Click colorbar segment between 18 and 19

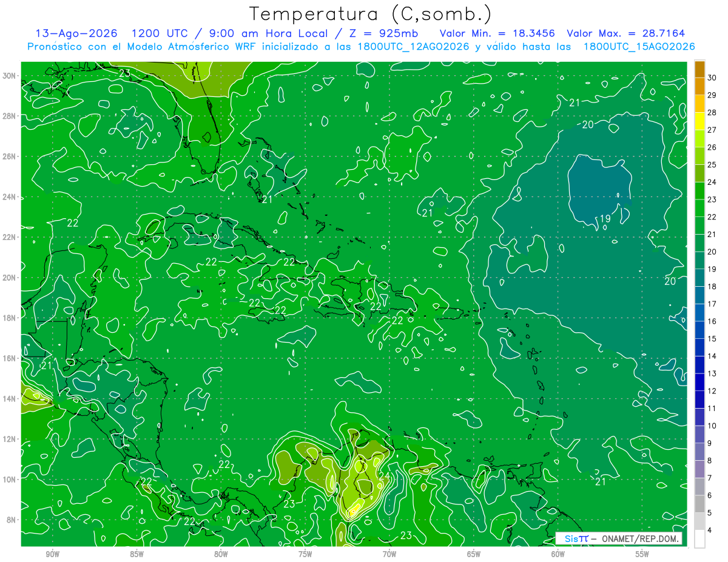pyautogui.click(x=699, y=278)
